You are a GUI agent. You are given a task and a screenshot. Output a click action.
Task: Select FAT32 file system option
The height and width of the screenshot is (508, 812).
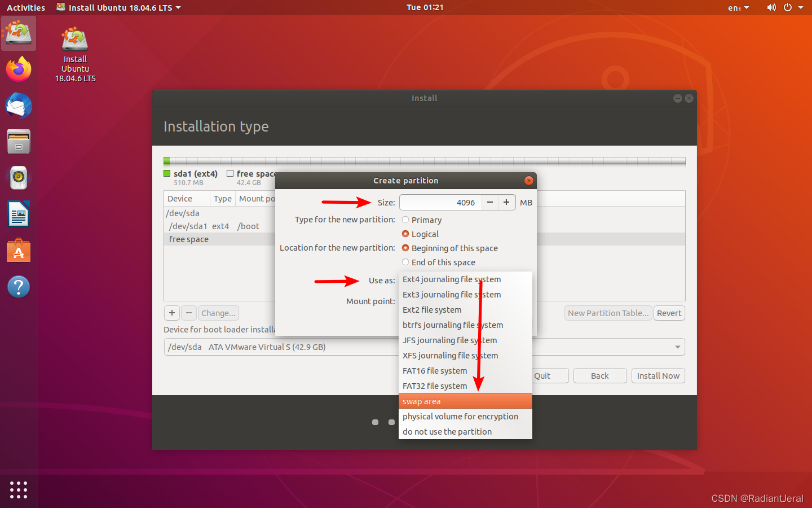coord(465,386)
